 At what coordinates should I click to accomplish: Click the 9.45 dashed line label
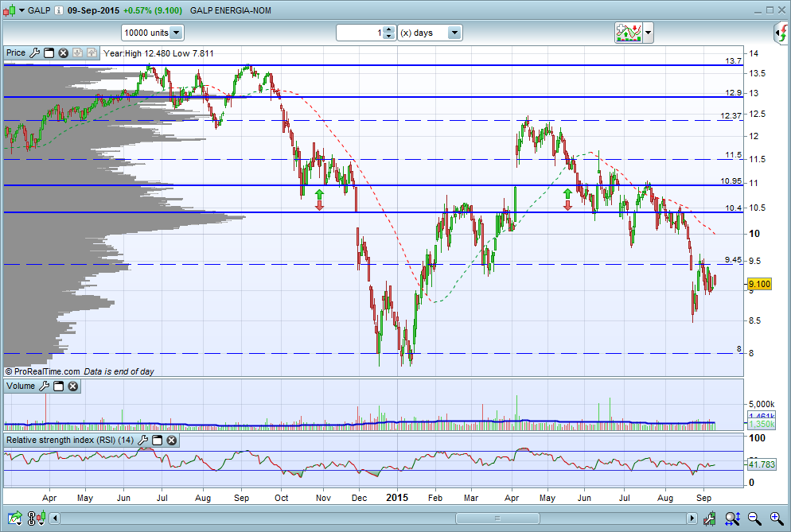pyautogui.click(x=734, y=260)
